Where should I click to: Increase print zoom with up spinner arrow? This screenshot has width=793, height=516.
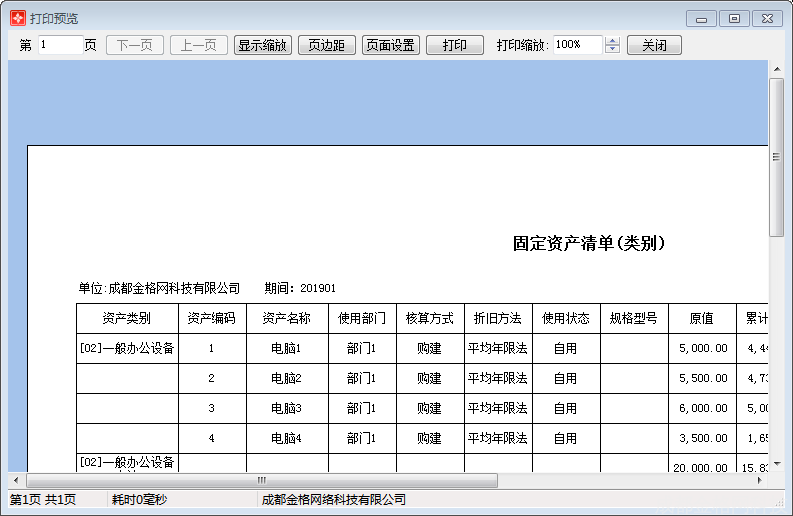tap(613, 41)
